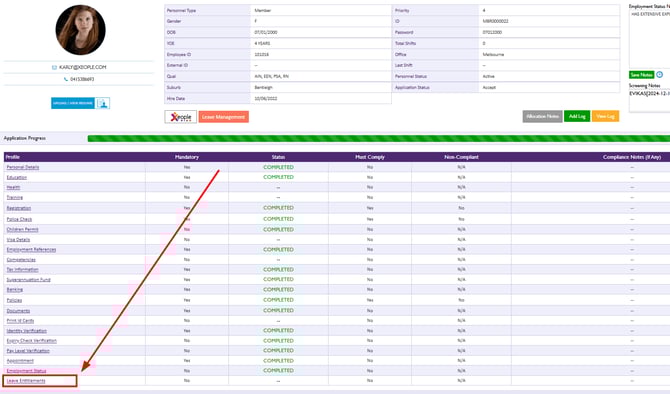Open the Employment Status link

click(x=26, y=371)
